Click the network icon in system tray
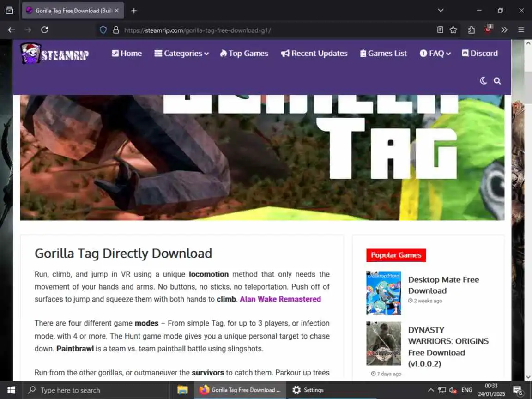The height and width of the screenshot is (399, 532). (x=442, y=390)
